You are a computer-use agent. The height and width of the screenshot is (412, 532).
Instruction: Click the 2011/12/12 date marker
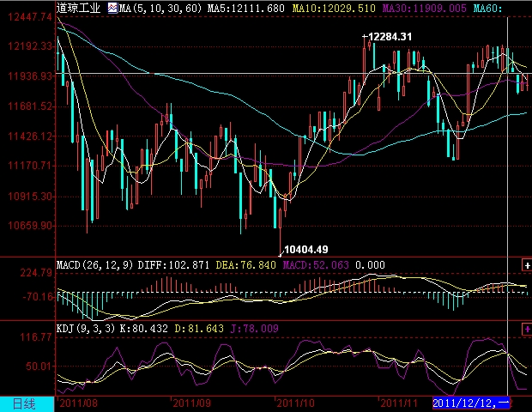click(x=471, y=403)
